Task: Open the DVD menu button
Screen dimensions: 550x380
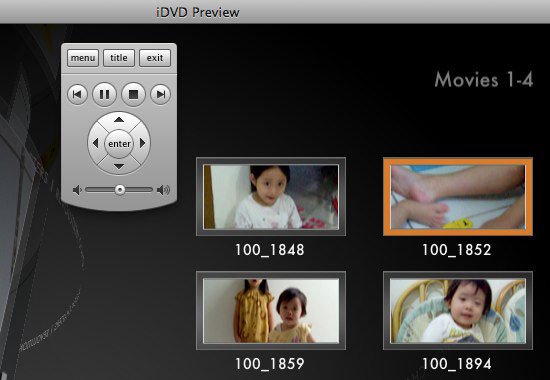Action: 83,58
